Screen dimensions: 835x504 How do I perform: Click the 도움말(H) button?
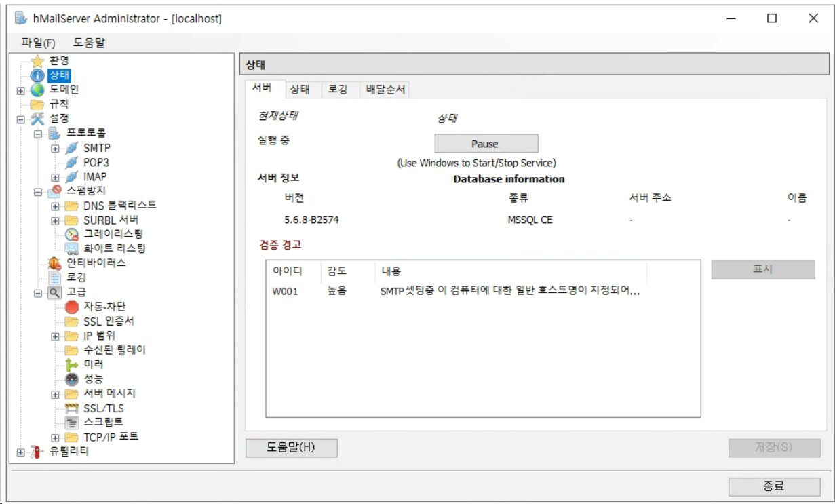(x=292, y=447)
